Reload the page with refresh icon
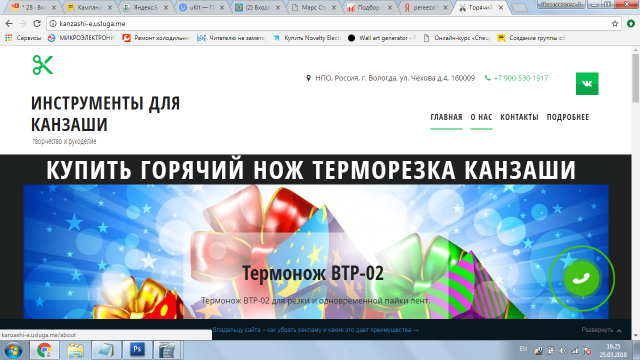This screenshot has height=360, width=640. click(37, 23)
